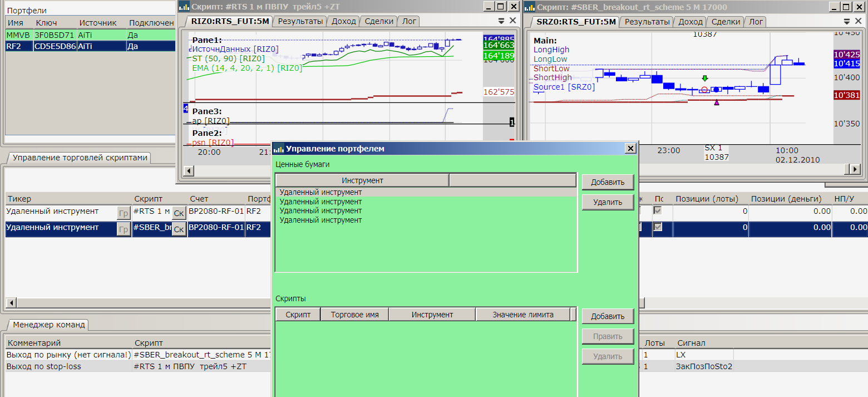The height and width of the screenshot is (397, 868).
Task: Click the 'Ск' script button in SBER row
Action: 179,229
